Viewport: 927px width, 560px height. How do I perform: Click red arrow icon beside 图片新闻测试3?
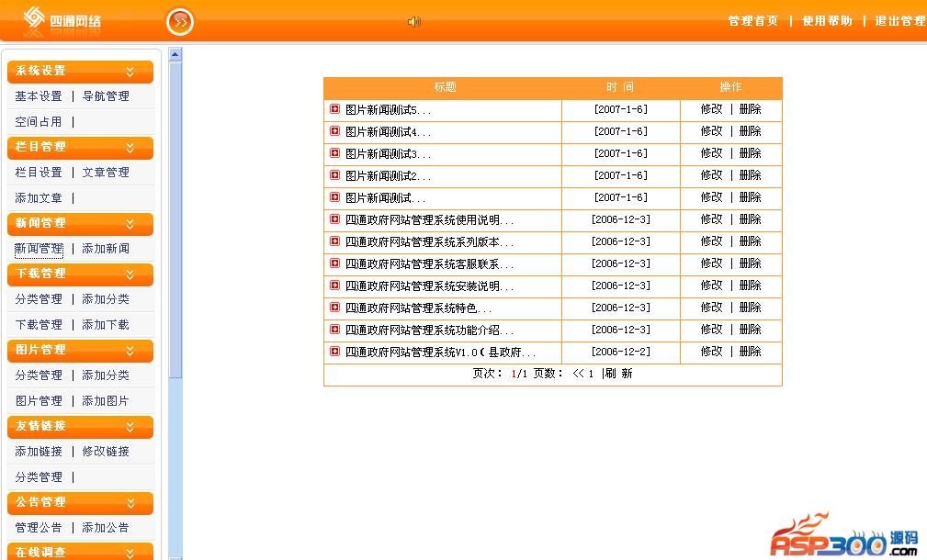(334, 153)
